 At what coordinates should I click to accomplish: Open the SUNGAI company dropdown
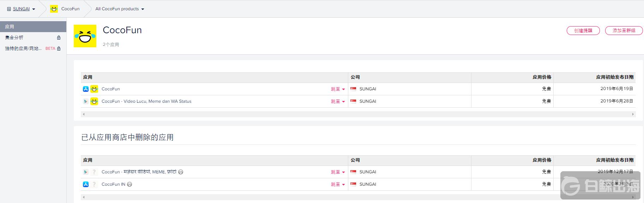tap(22, 9)
